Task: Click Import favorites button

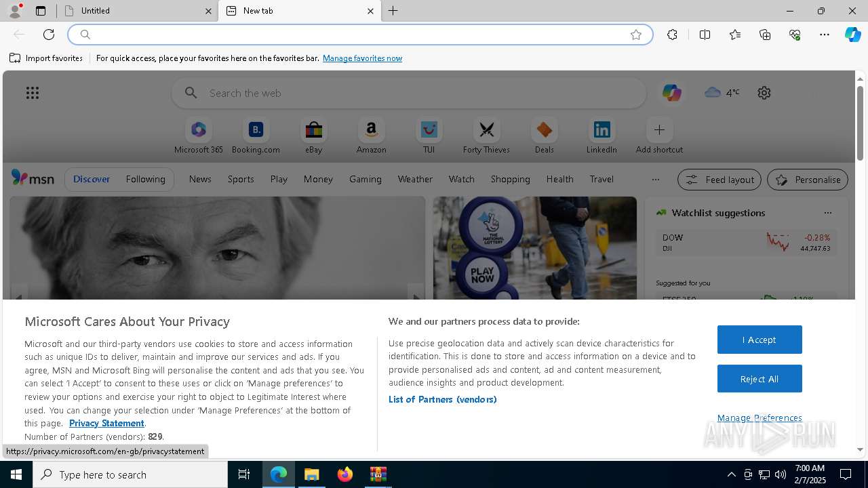Action: (x=46, y=58)
